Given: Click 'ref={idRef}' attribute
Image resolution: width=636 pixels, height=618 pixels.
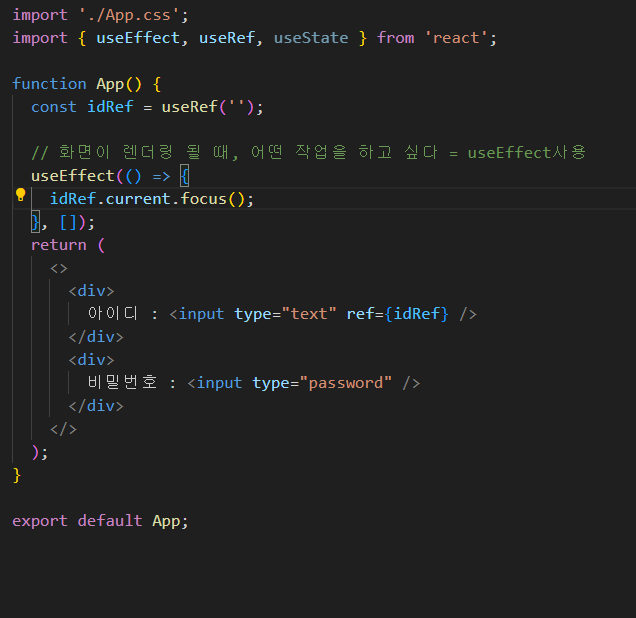Looking at the screenshot, I should 398,314.
